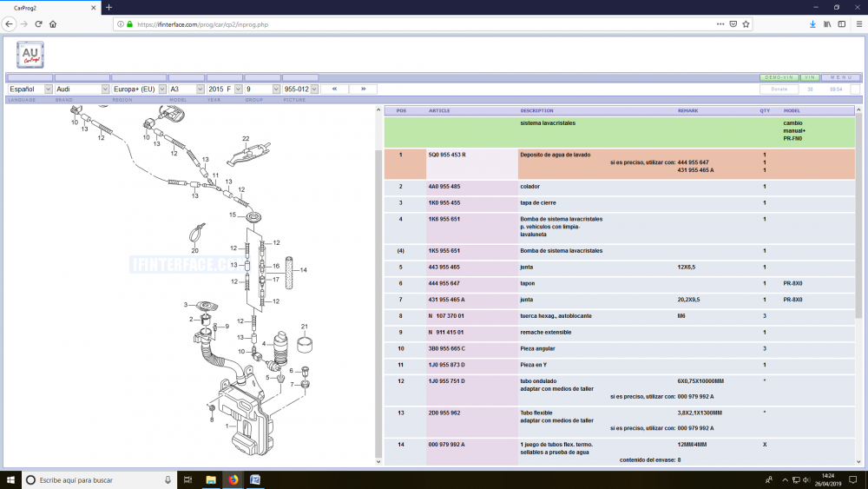This screenshot has width=868, height=489.
Task: Select article 1K0 955 455
Action: pos(444,202)
